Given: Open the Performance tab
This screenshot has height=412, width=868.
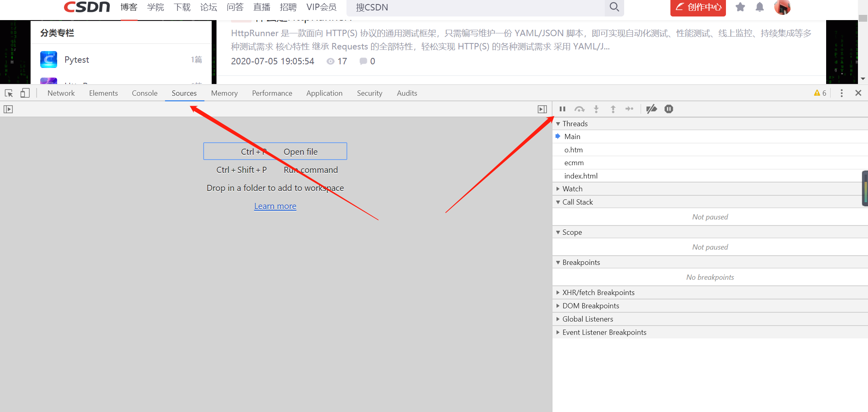Looking at the screenshot, I should (x=272, y=93).
